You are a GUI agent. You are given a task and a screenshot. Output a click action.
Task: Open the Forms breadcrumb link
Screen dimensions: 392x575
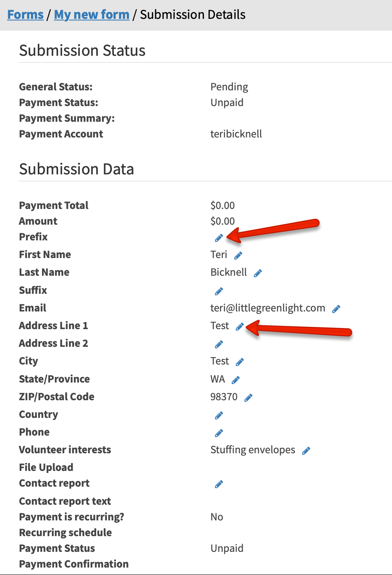[x=26, y=14]
